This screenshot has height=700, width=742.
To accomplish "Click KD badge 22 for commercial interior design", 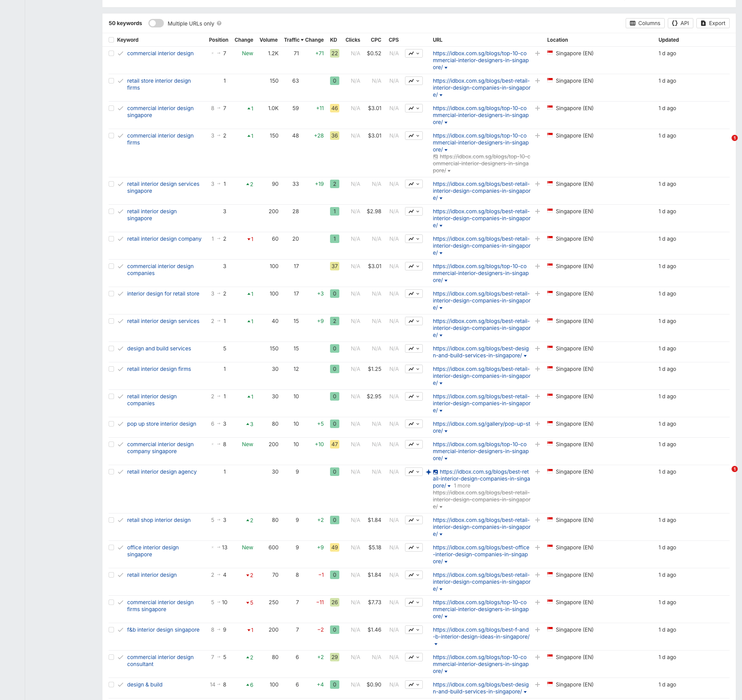I will [335, 53].
